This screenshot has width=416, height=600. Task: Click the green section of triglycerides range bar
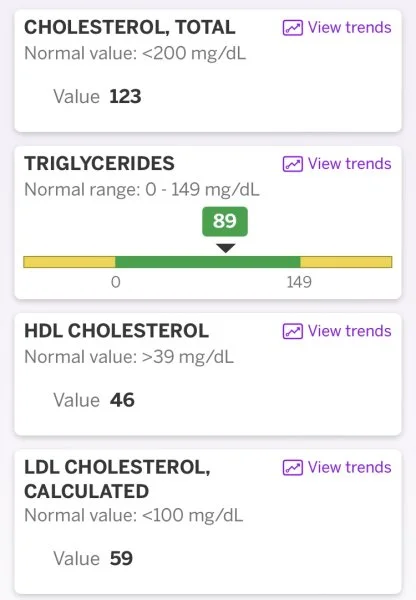click(x=208, y=262)
